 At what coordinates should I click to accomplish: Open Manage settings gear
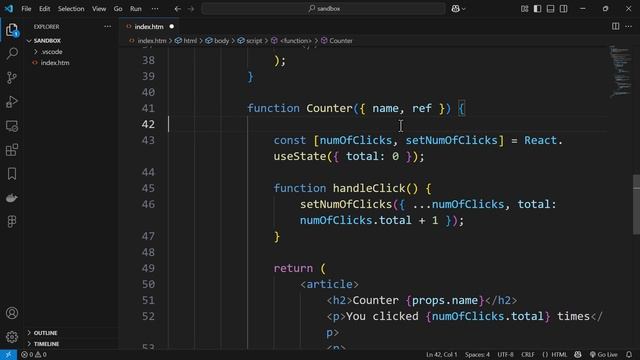[x=12, y=337]
